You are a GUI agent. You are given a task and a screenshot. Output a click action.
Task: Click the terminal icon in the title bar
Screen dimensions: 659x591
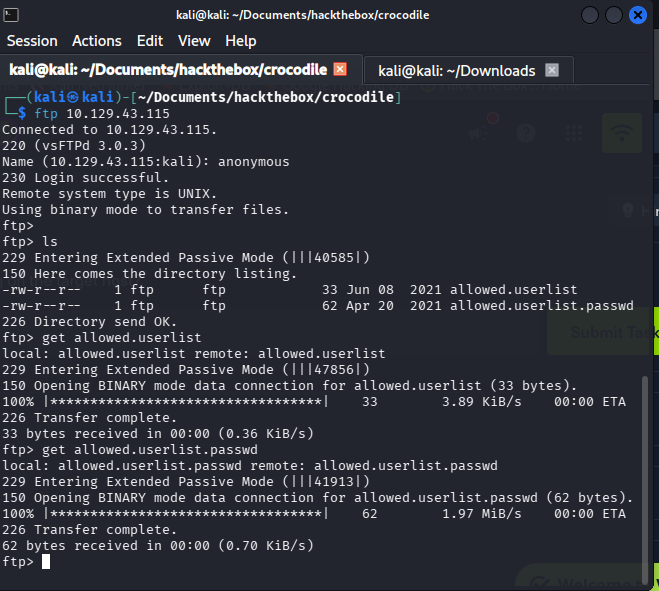tap(11, 15)
